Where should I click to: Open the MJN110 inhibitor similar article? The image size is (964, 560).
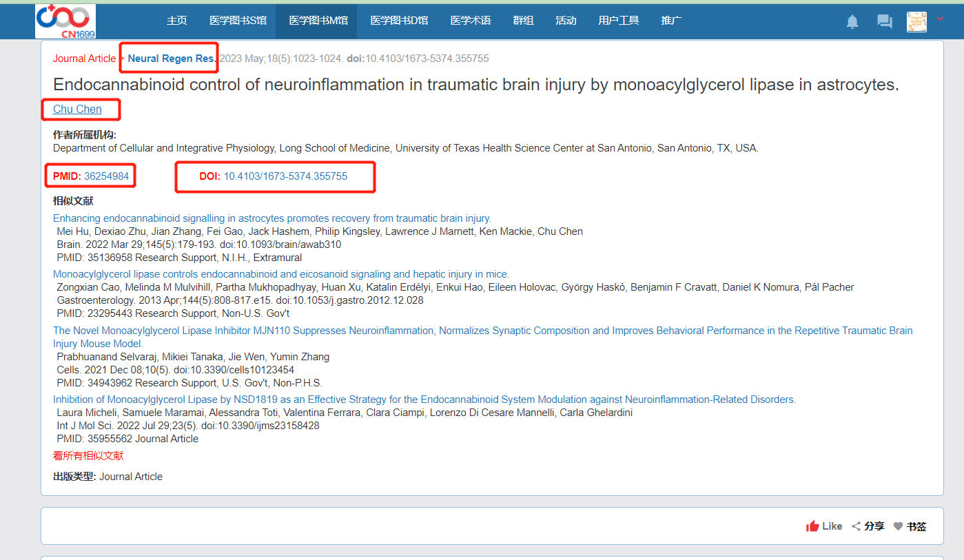tap(482, 331)
